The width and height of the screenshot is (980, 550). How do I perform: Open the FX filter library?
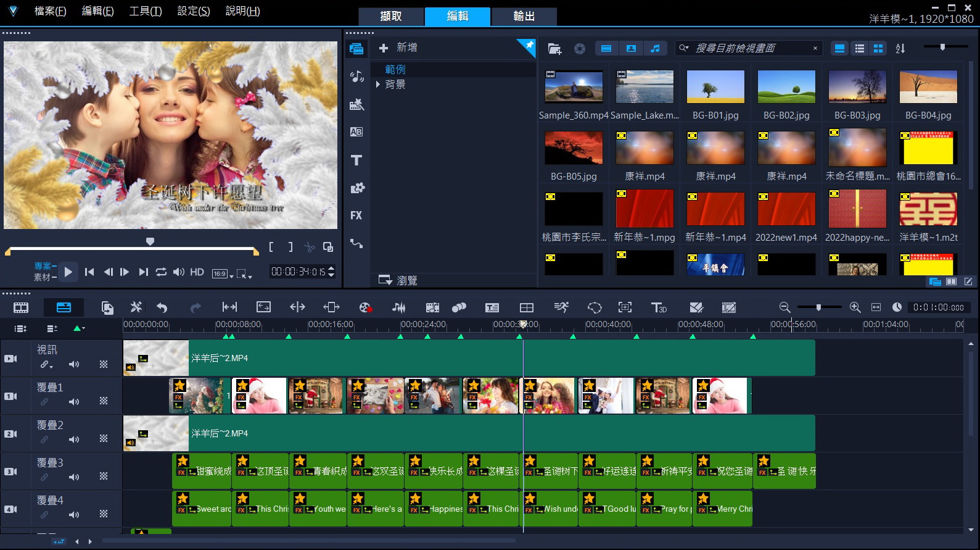pyautogui.click(x=356, y=215)
